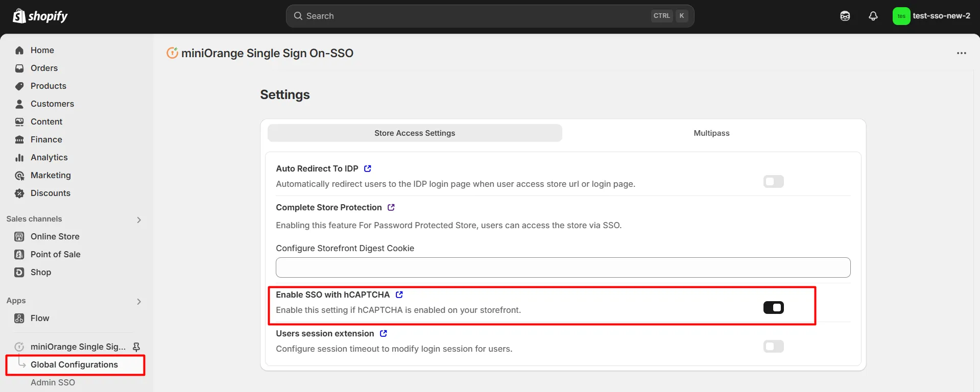Click miniOrange Single Sign On-SSO title
The image size is (980, 392).
coord(267,53)
